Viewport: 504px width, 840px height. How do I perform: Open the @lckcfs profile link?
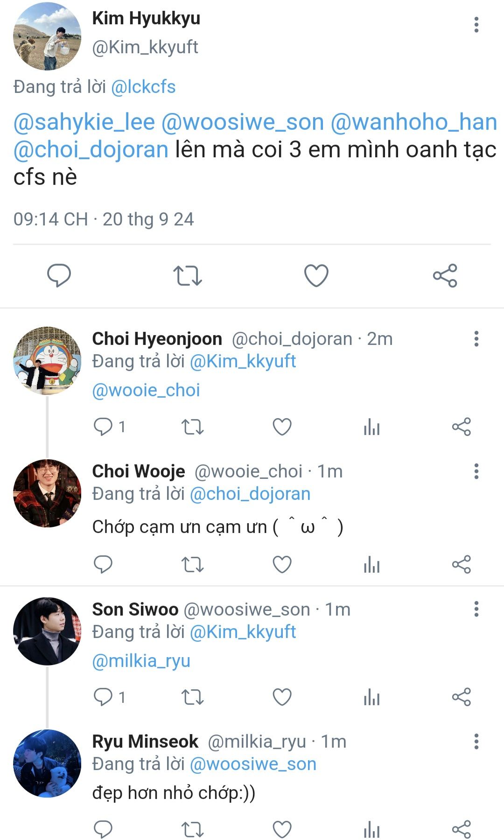click(143, 87)
